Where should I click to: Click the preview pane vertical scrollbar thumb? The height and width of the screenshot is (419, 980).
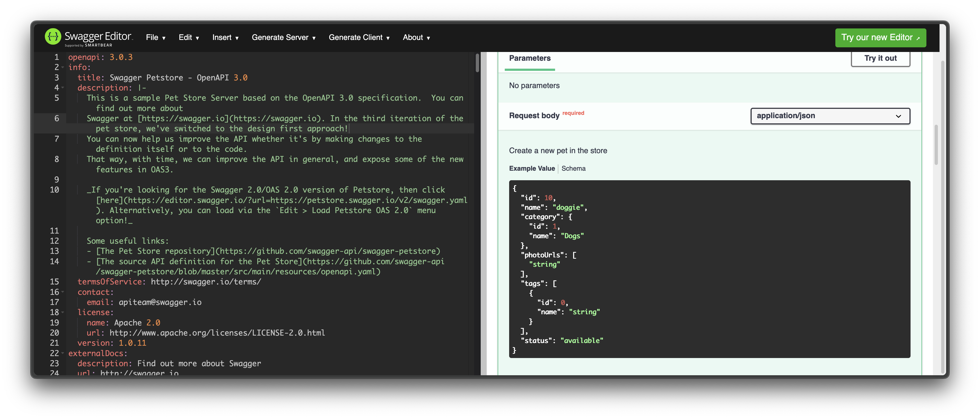[x=936, y=145]
